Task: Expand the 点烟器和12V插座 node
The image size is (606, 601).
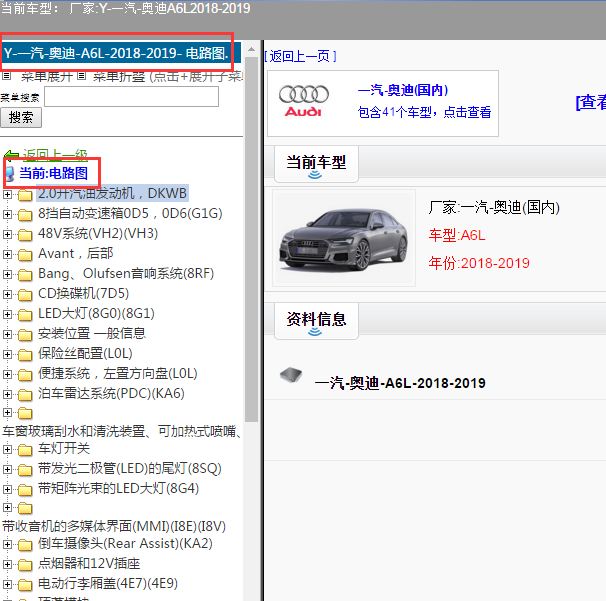Action: [7, 565]
